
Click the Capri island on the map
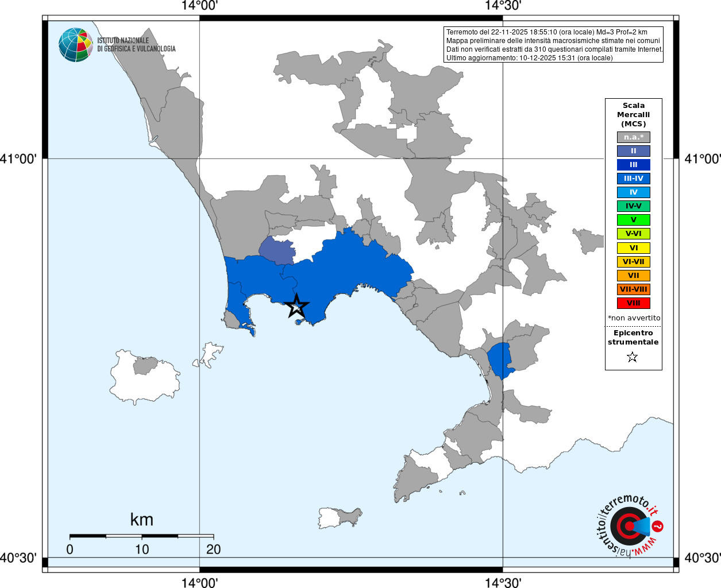[340, 517]
